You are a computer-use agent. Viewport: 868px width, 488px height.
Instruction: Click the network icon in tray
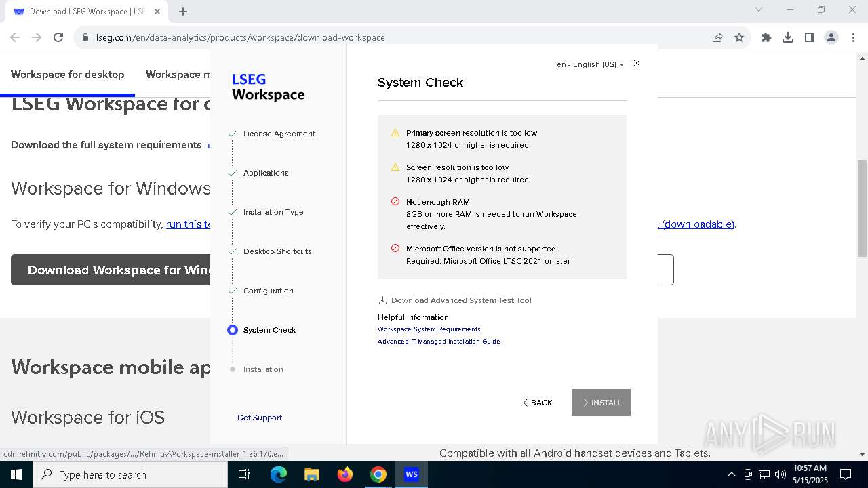[764, 474]
